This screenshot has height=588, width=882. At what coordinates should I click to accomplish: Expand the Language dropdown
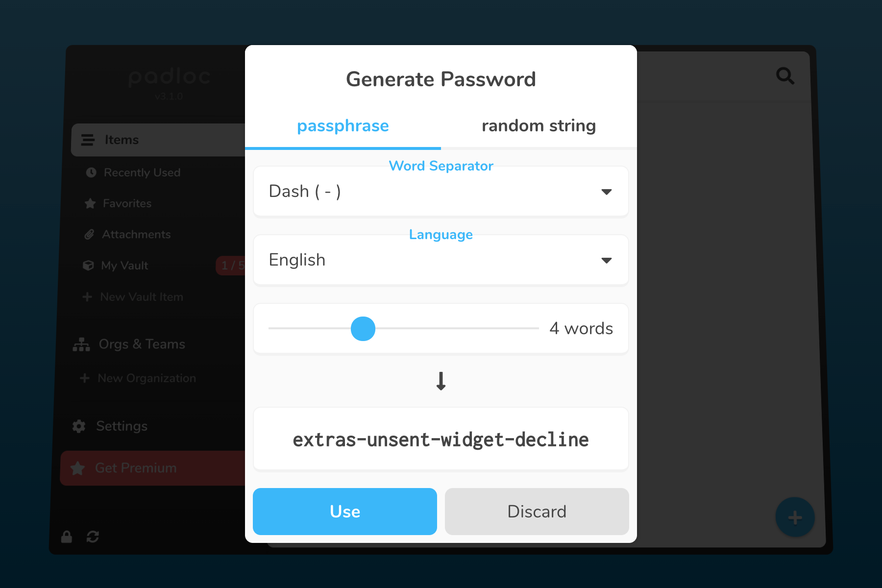(x=441, y=260)
